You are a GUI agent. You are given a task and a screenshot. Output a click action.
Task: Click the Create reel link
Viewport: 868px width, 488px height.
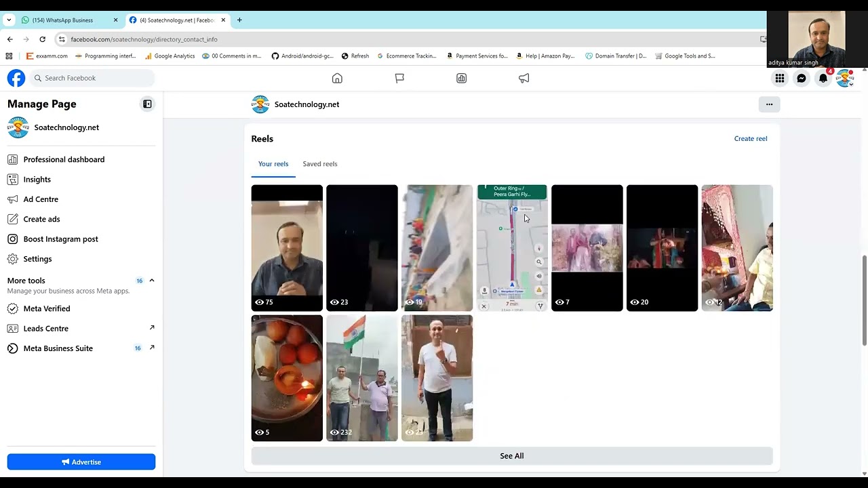coord(751,139)
